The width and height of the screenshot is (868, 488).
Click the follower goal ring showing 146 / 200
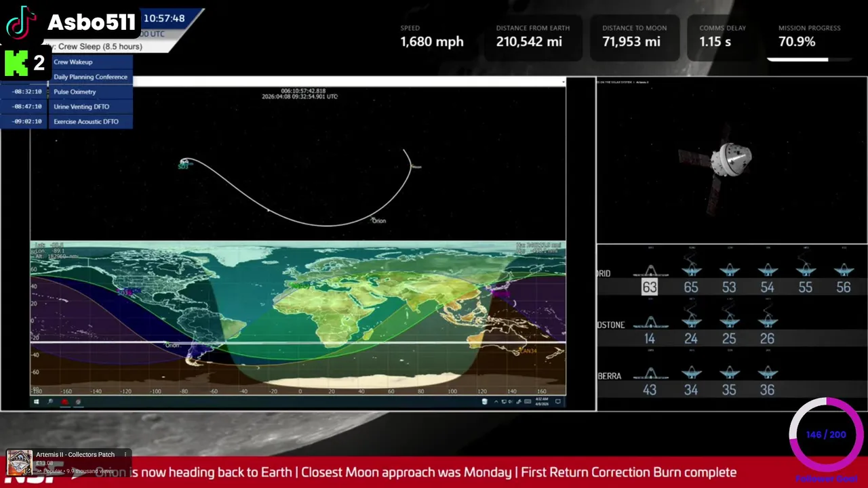(x=827, y=434)
